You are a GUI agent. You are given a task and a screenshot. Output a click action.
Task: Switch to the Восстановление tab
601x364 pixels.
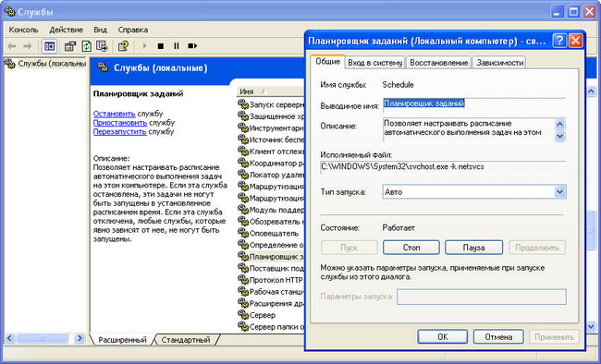click(439, 63)
